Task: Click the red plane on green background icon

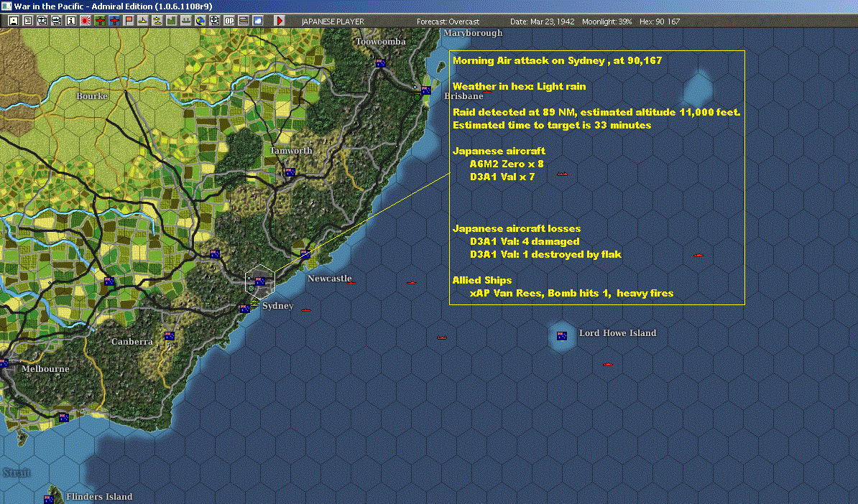Action: (100, 21)
